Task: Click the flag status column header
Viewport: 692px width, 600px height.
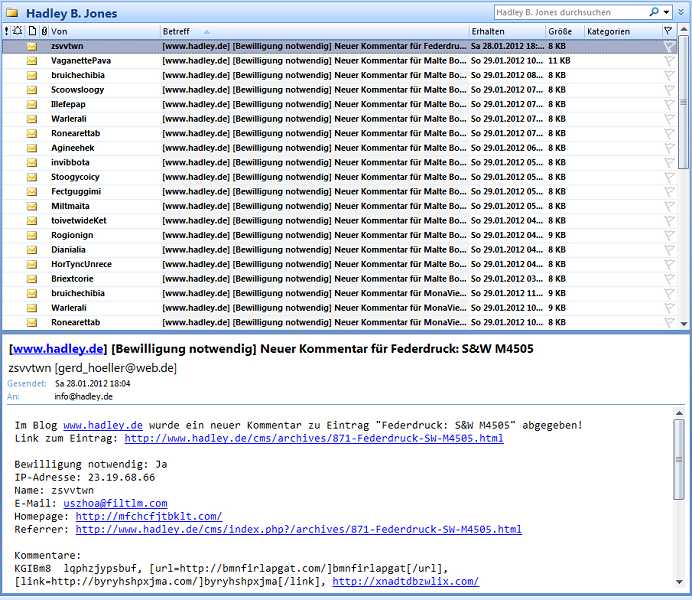Action: (668, 32)
